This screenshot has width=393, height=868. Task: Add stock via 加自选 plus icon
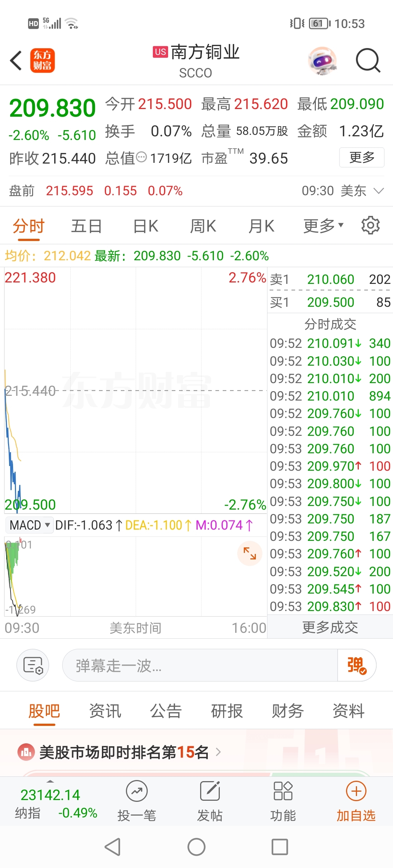tap(356, 791)
